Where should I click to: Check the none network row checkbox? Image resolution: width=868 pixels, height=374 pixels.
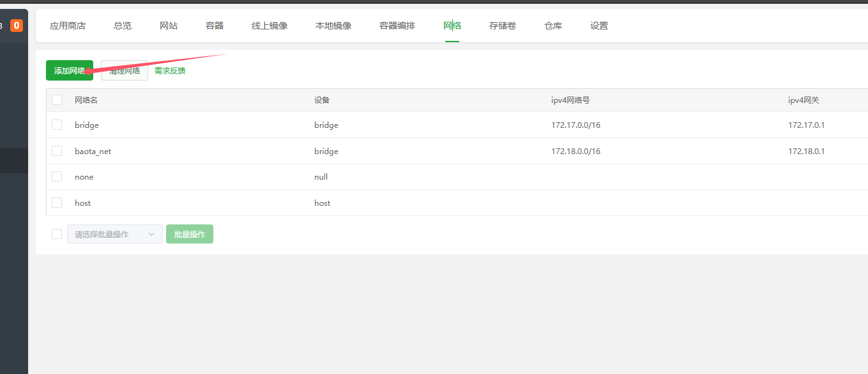click(57, 176)
